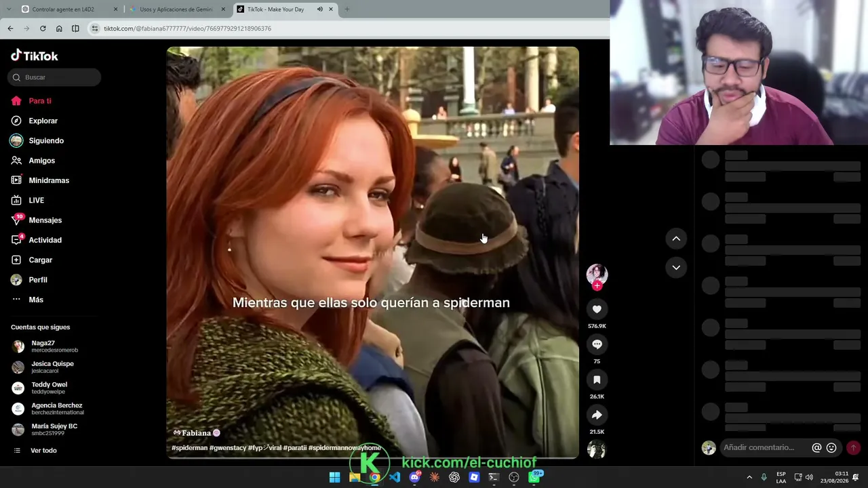The image size is (868, 488).
Task: Open Roblox from the taskbar
Action: (x=474, y=477)
